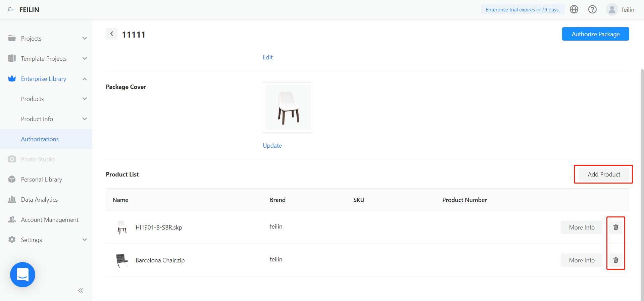Open Data Analytics page
This screenshot has height=301, width=644.
tap(39, 200)
